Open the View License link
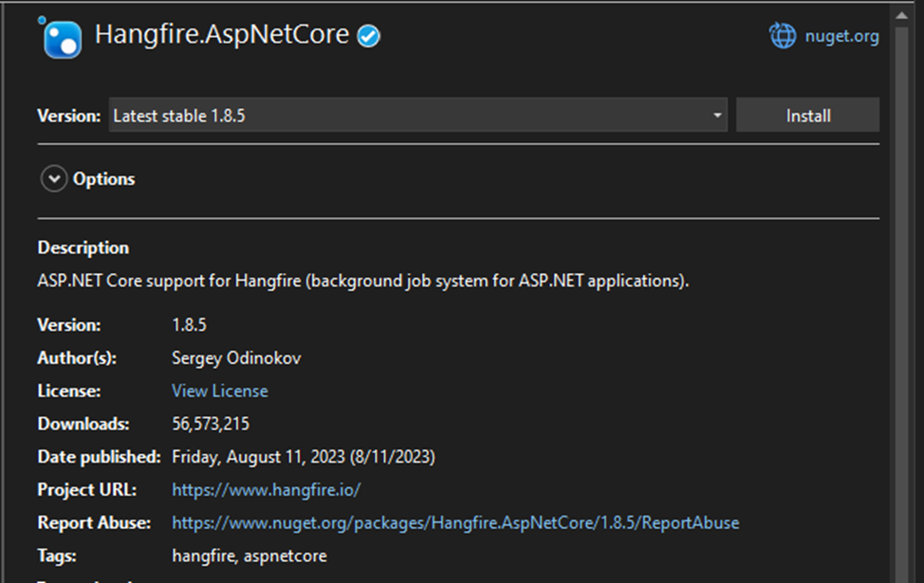924x583 pixels. click(219, 391)
